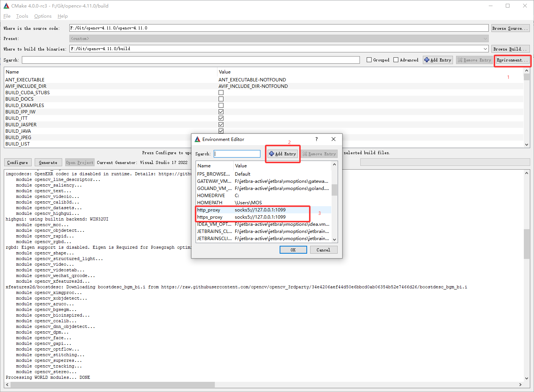Open the Options menu
Viewport: 534px width, 392px height.
click(43, 16)
